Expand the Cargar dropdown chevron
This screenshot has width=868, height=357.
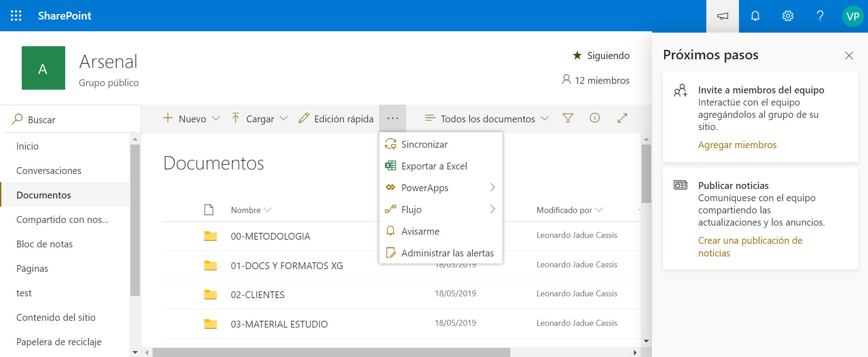click(x=283, y=118)
